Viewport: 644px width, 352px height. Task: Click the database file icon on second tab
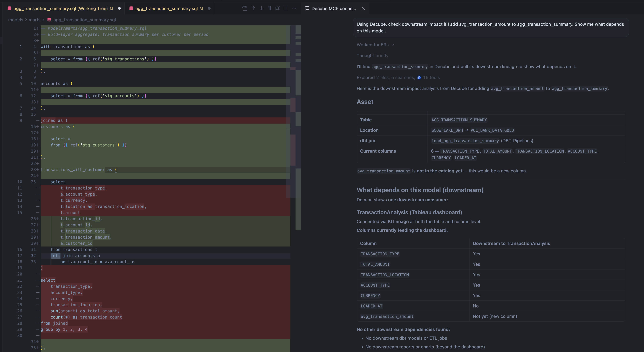(131, 9)
